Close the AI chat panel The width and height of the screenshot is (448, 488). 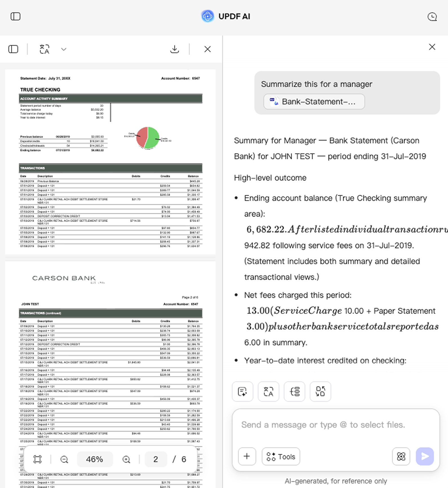click(432, 47)
